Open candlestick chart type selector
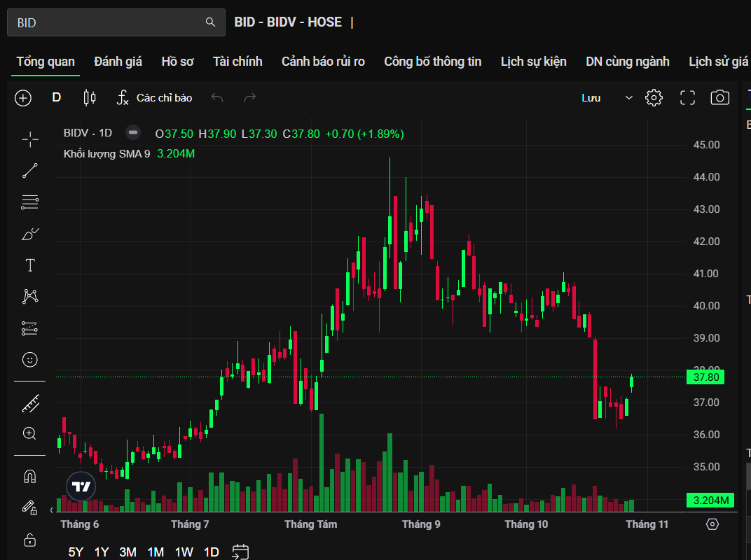 (90, 98)
